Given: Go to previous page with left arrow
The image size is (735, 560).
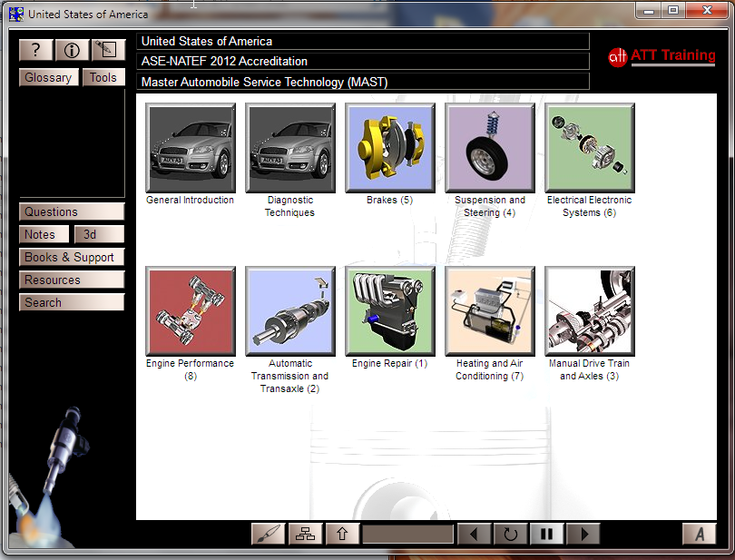Looking at the screenshot, I should [474, 534].
